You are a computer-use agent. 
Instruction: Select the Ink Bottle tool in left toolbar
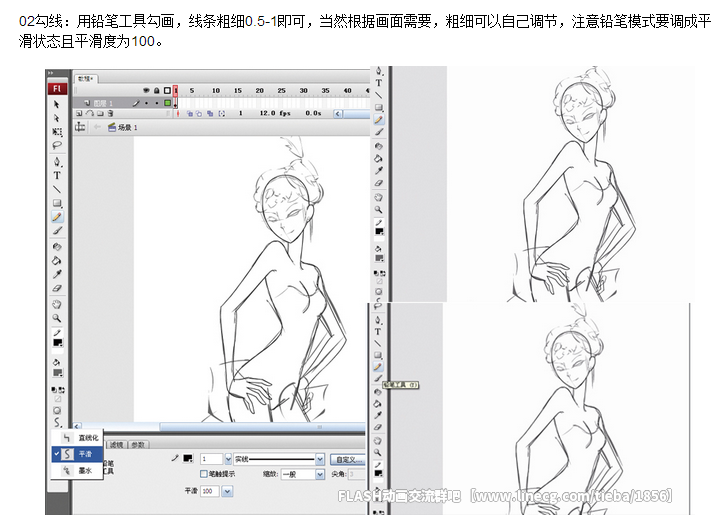pos(57,247)
